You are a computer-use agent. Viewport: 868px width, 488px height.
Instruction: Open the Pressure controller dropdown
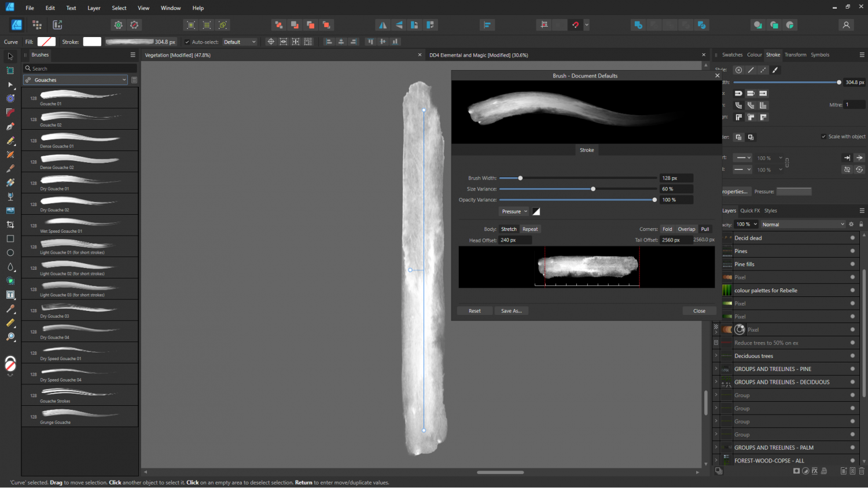coord(514,211)
